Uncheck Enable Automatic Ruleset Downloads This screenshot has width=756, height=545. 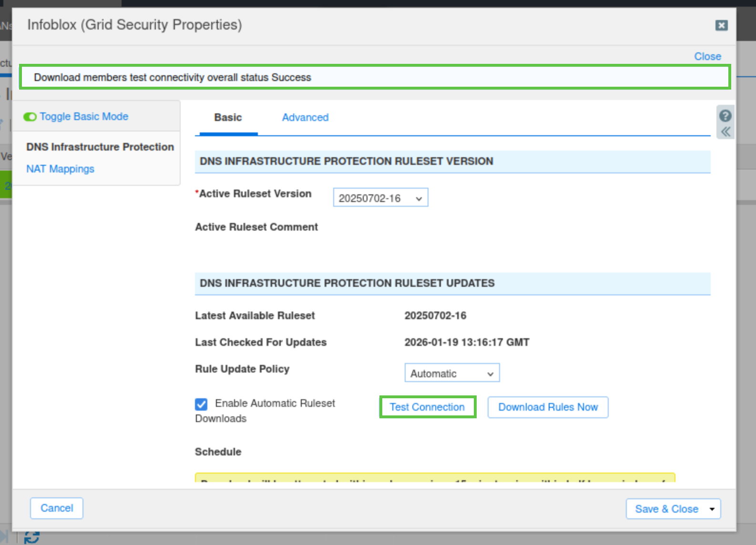201,404
